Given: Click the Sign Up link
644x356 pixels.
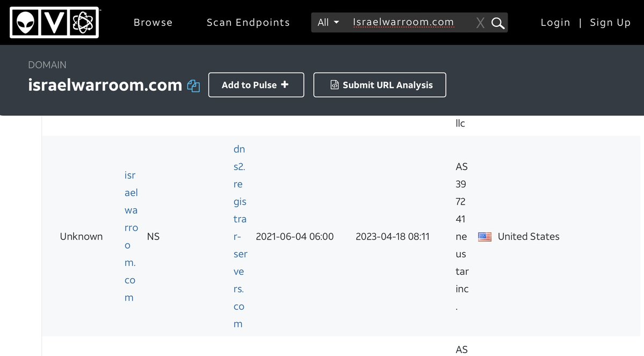Looking at the screenshot, I should (x=610, y=23).
